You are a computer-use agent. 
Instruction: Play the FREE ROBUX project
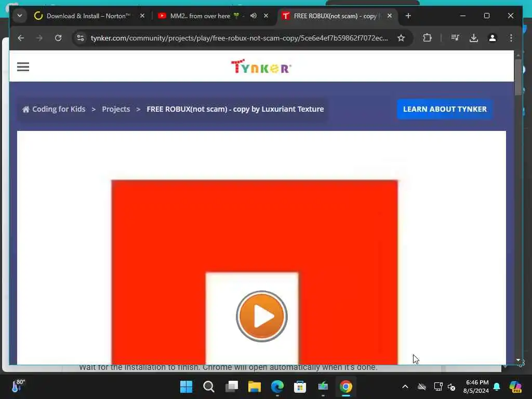[x=262, y=316]
